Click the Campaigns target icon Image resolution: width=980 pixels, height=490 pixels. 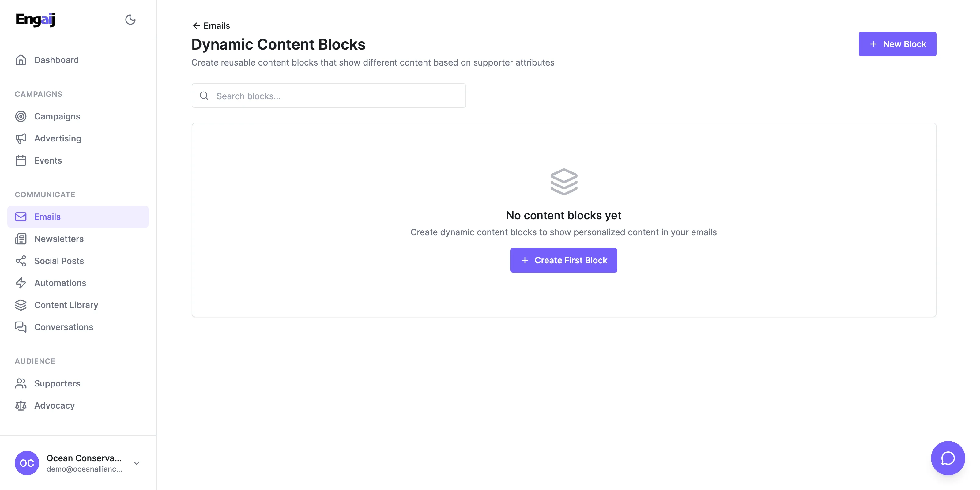coord(21,116)
